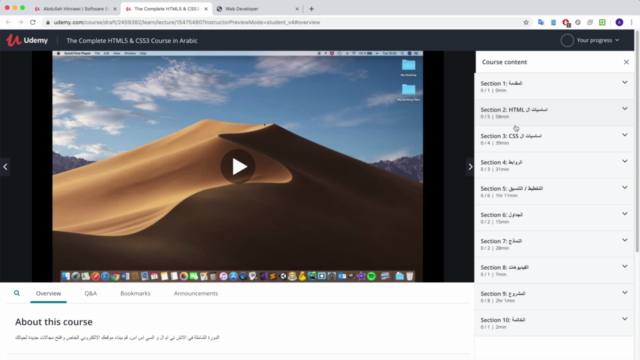Click the green extension icon in toolbar
Screen dimensions: 640x360
(x=602, y=22)
